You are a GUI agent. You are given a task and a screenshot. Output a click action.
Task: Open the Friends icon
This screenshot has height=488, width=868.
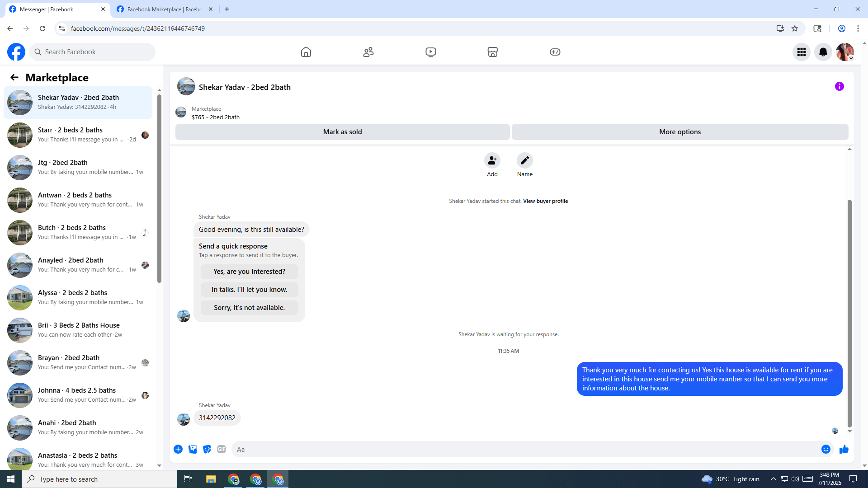[368, 52]
